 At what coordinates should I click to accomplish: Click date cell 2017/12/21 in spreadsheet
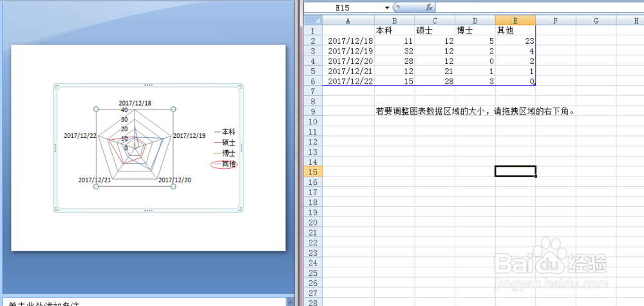[x=348, y=71]
